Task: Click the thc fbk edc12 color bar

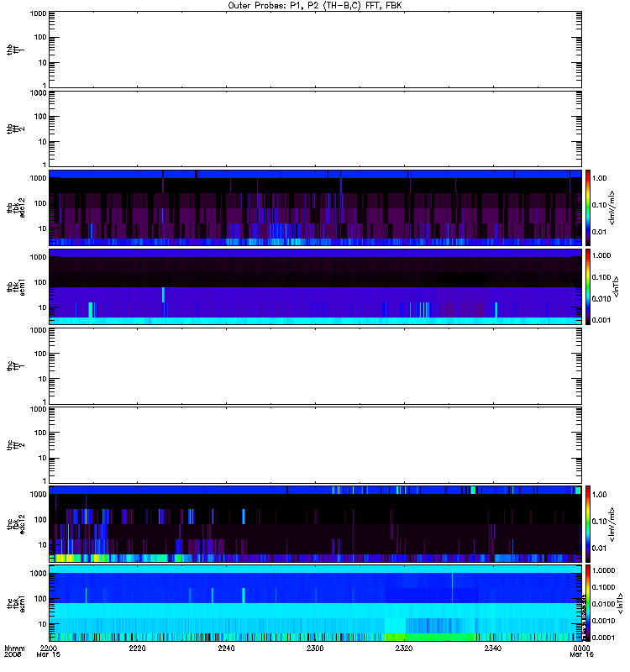Action: [x=588, y=523]
